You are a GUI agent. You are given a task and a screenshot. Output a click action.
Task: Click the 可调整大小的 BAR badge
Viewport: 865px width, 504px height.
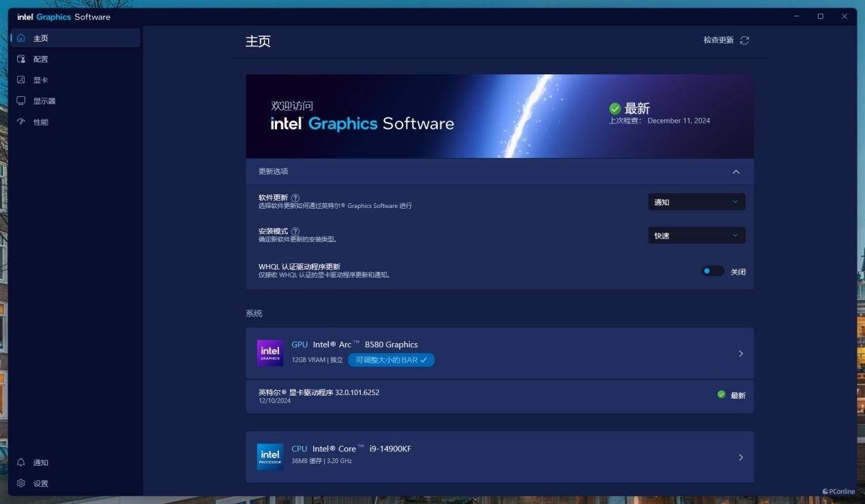391,360
